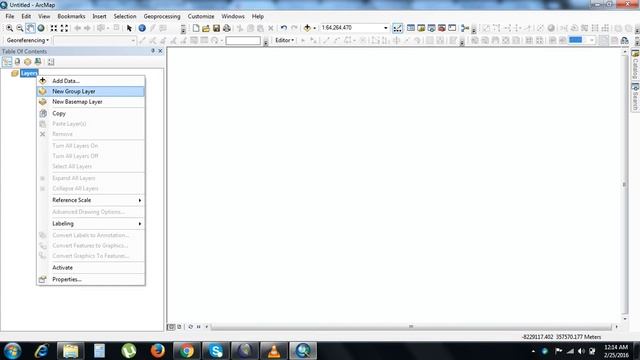Click the horizontal map scrollbar
The width and height of the screenshot is (640, 360).
411,327
